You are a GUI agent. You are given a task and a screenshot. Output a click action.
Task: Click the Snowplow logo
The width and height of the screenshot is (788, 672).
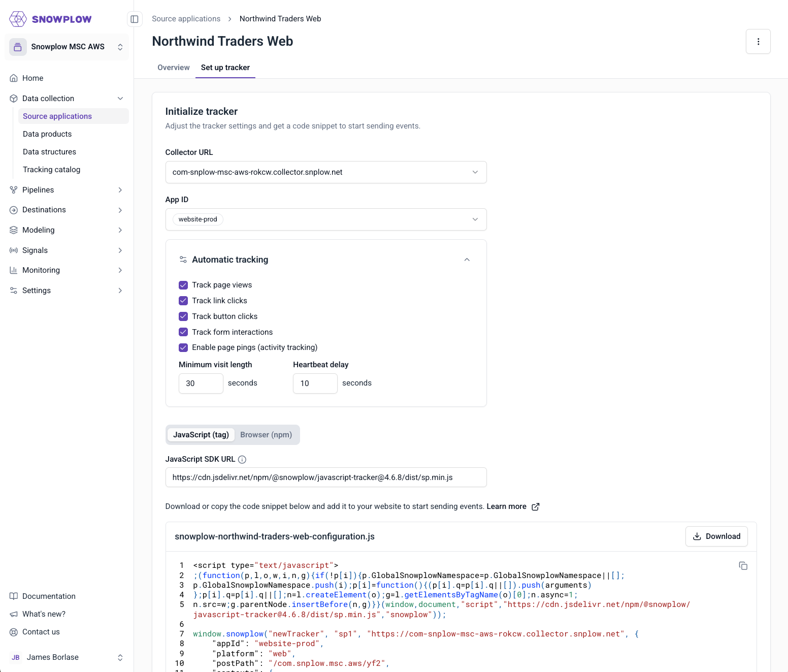click(50, 19)
